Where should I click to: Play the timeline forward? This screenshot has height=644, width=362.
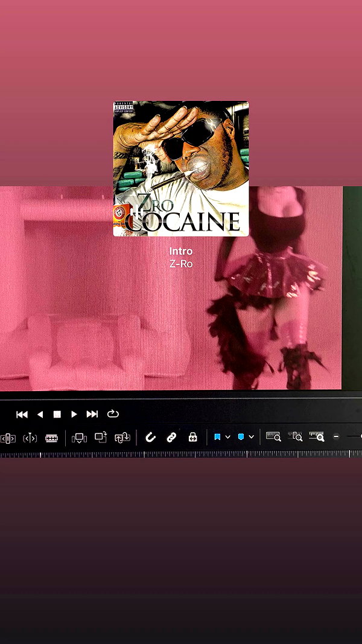(x=74, y=415)
